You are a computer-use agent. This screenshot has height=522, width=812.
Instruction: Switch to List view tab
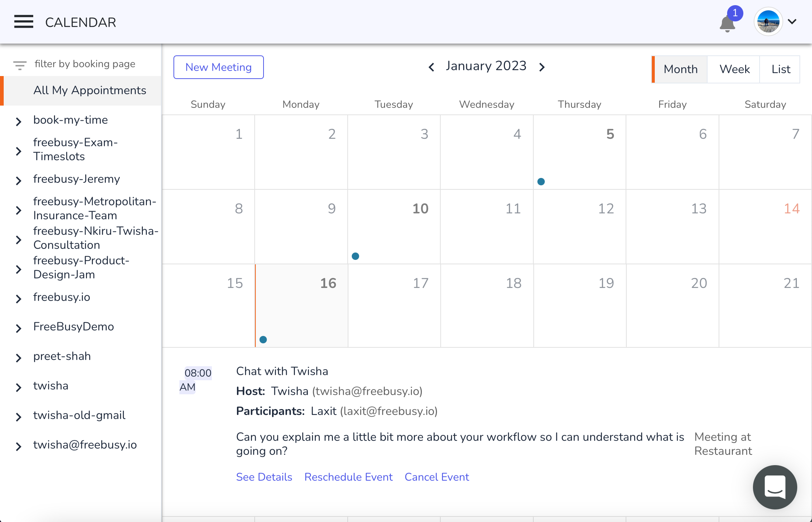click(x=781, y=69)
